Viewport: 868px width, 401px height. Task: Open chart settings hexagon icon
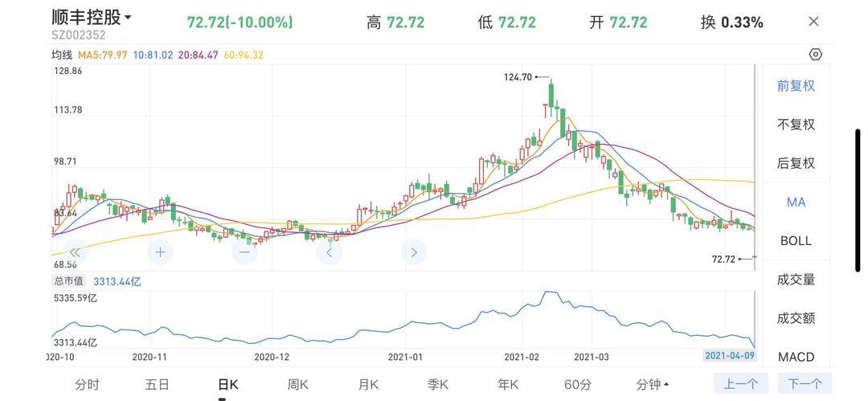point(816,55)
